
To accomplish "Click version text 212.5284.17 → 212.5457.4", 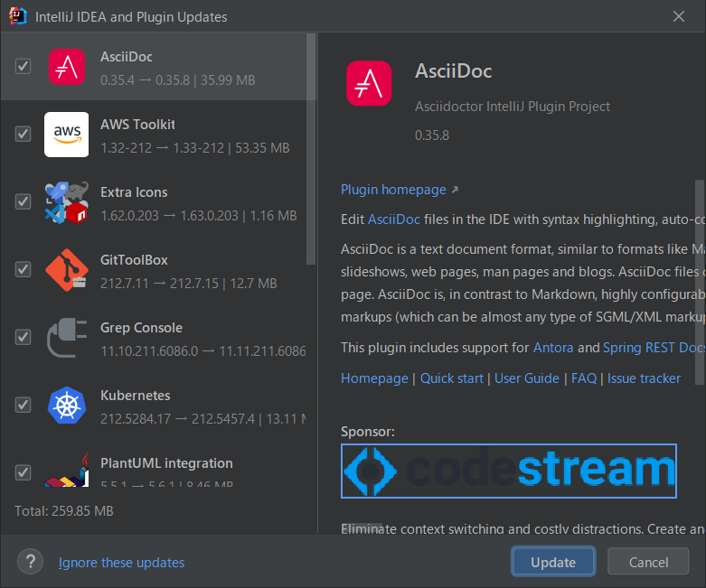I will pyautogui.click(x=177, y=419).
